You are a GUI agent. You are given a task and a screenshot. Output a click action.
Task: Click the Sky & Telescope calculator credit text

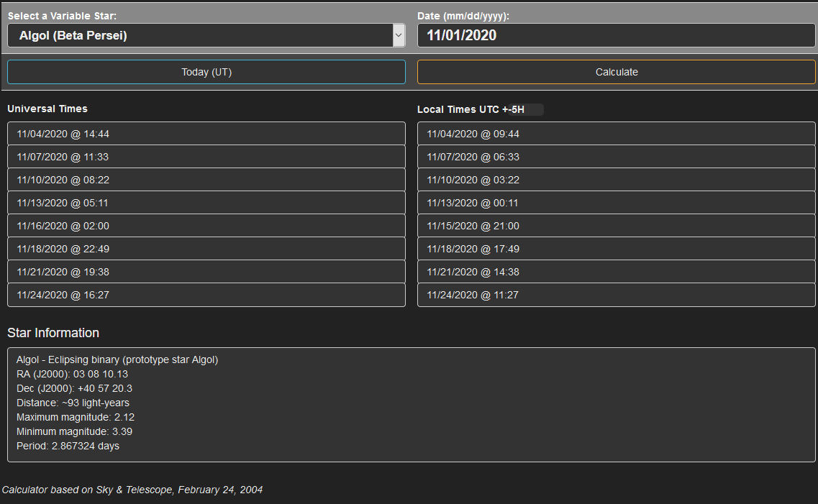(x=132, y=490)
